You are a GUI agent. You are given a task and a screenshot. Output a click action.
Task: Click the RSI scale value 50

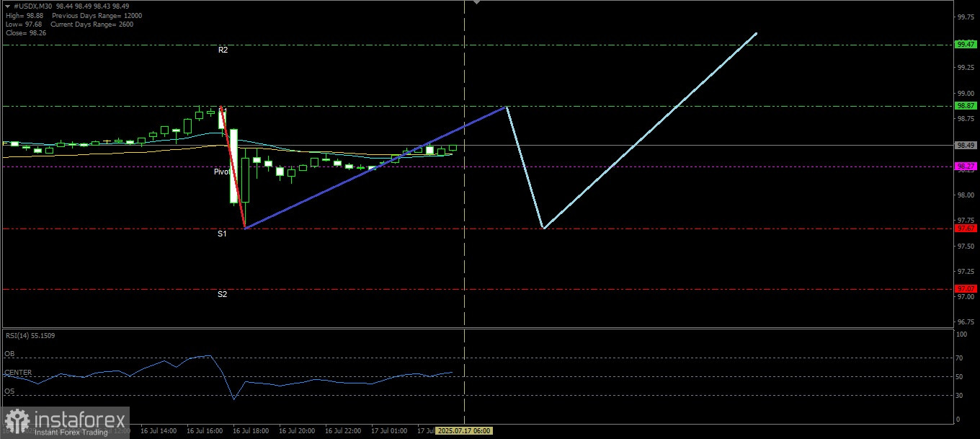point(960,377)
